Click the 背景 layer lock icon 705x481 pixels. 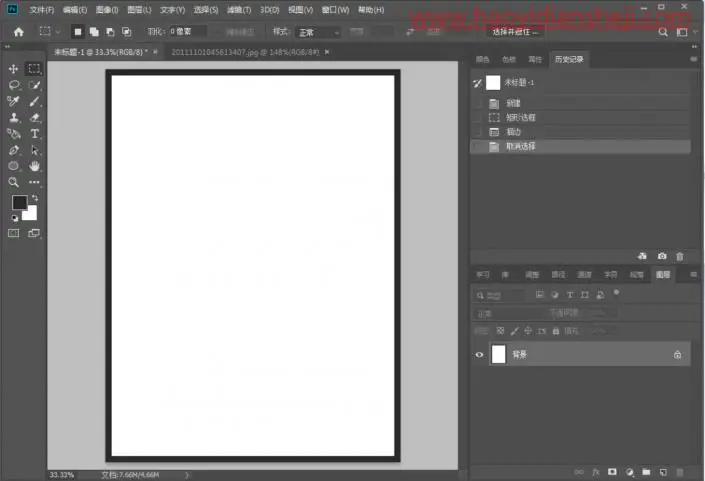[x=678, y=355]
